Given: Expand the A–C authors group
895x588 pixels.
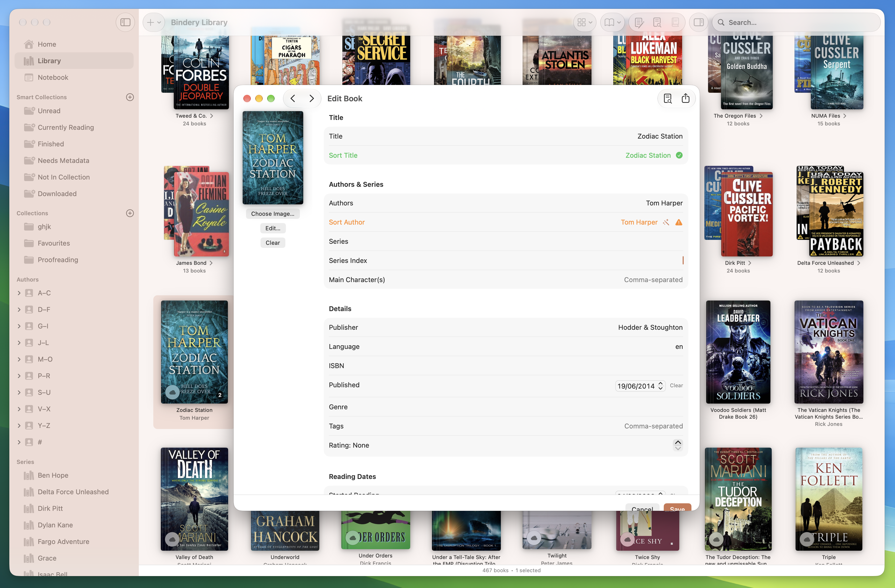Looking at the screenshot, I should (19, 293).
